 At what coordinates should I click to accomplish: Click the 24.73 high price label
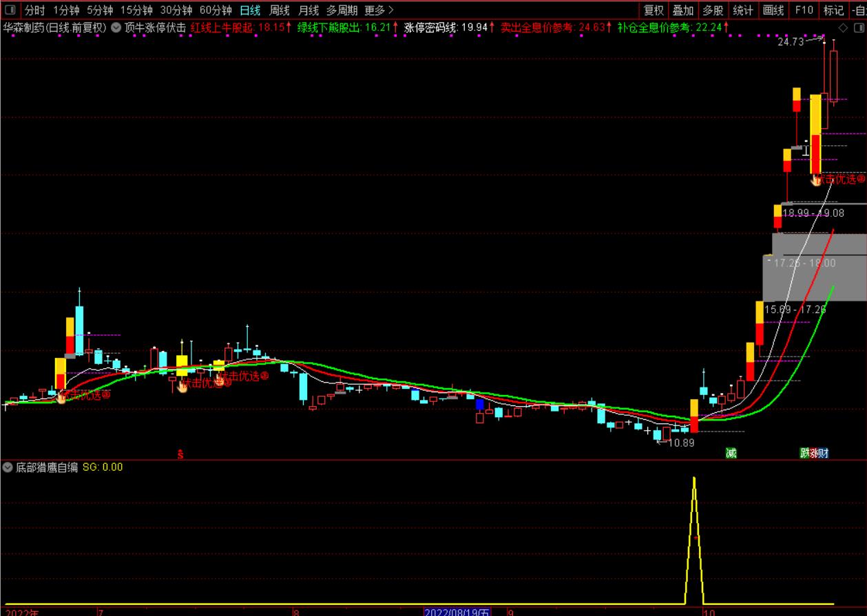pos(791,42)
